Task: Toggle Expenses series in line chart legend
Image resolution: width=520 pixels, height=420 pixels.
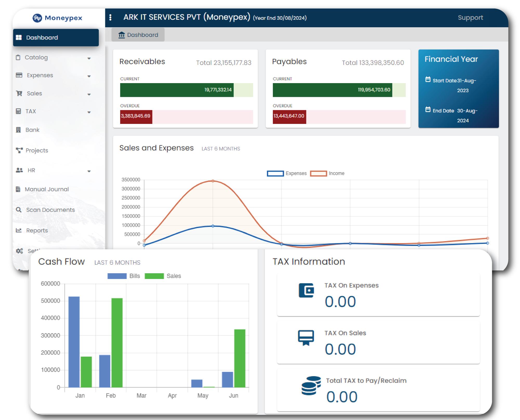Action: point(275,174)
